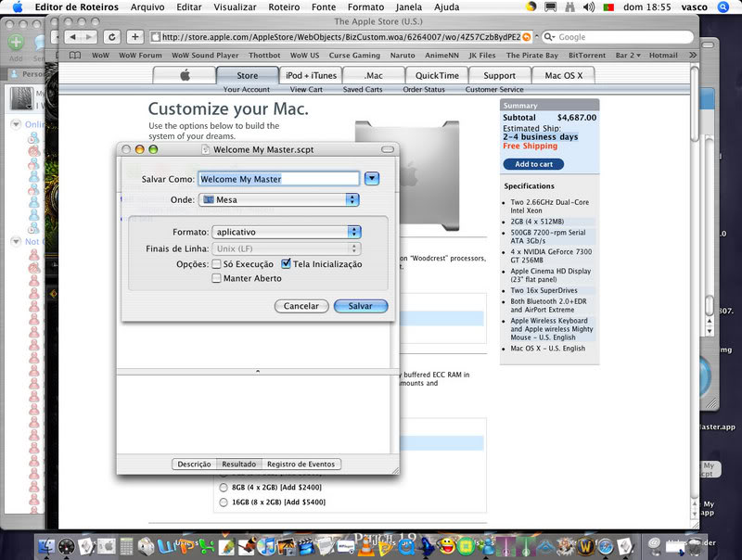Screen dimensions: 742x560
Task: Go back in Safari
Action: pyautogui.click(x=72, y=37)
